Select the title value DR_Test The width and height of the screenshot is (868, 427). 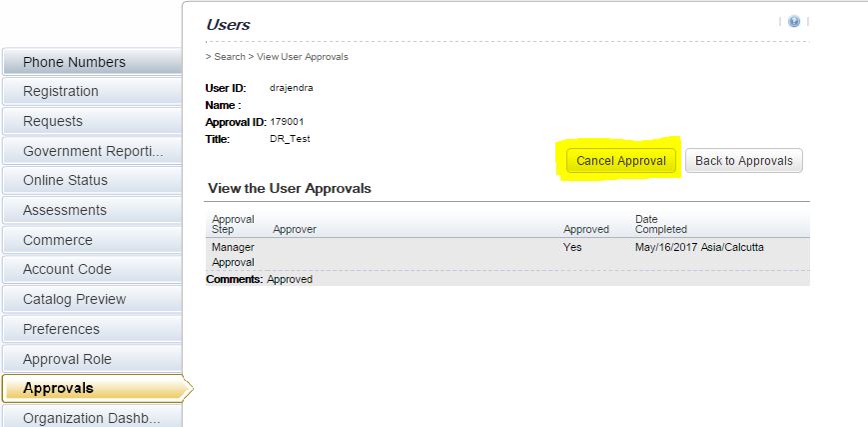pyautogui.click(x=290, y=139)
